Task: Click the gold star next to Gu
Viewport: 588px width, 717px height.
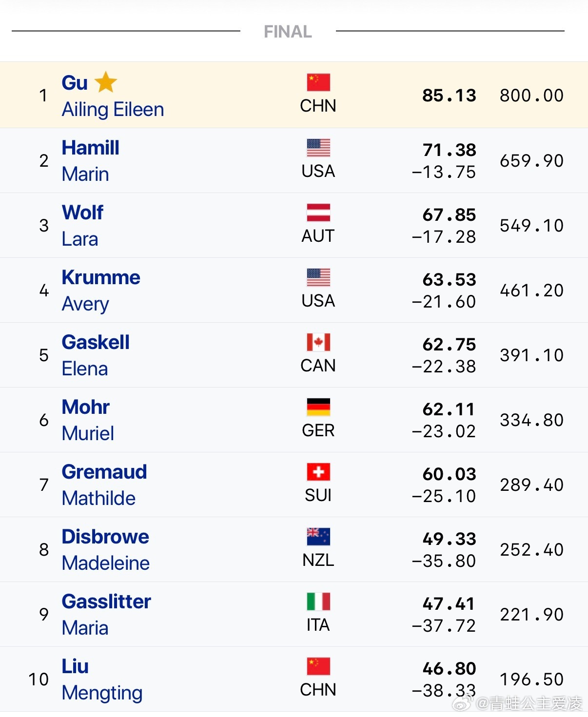Action: [x=106, y=82]
